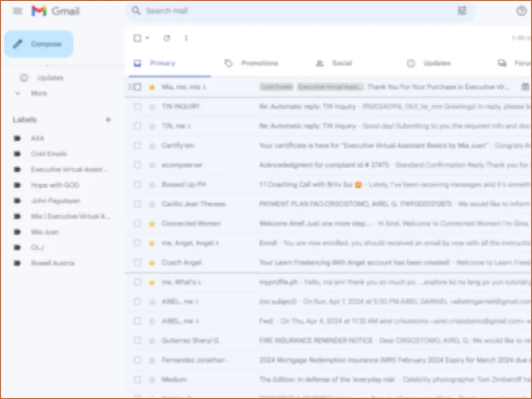Open the Hope with GOD label

point(55,185)
